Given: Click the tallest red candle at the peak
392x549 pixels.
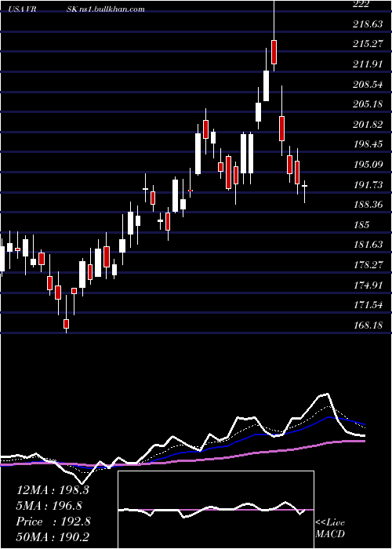Looking at the screenshot, I should click(x=274, y=53).
